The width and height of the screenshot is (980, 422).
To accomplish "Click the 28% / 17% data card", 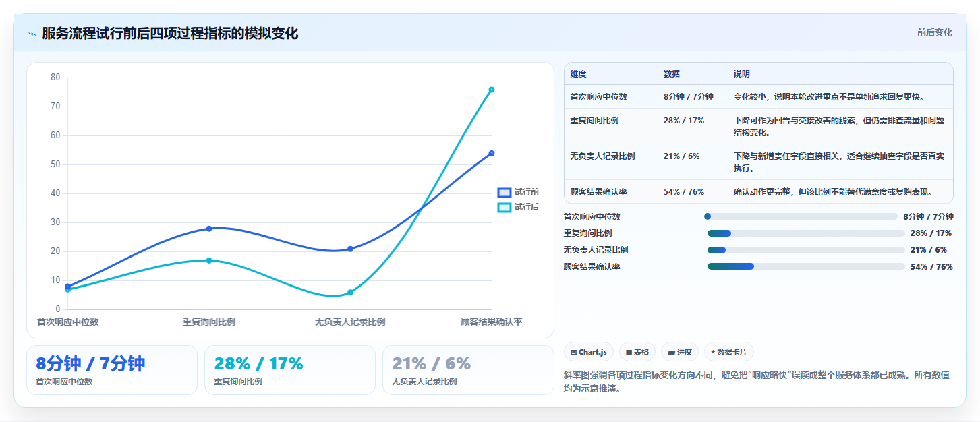I will coord(290,370).
